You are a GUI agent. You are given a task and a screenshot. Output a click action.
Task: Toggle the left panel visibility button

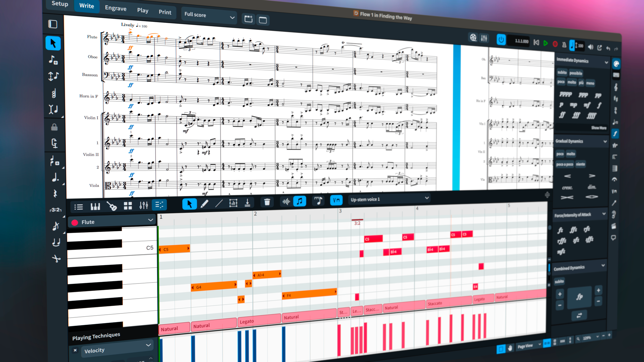[x=53, y=24]
